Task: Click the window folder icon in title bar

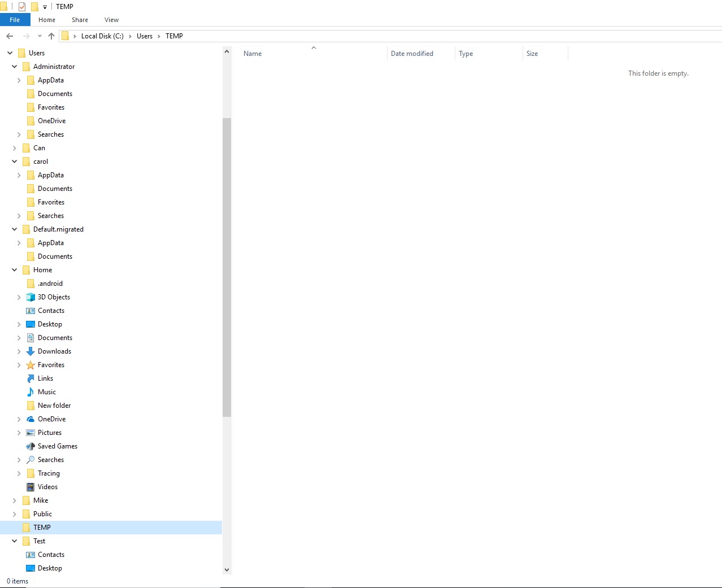Action: [x=3, y=7]
